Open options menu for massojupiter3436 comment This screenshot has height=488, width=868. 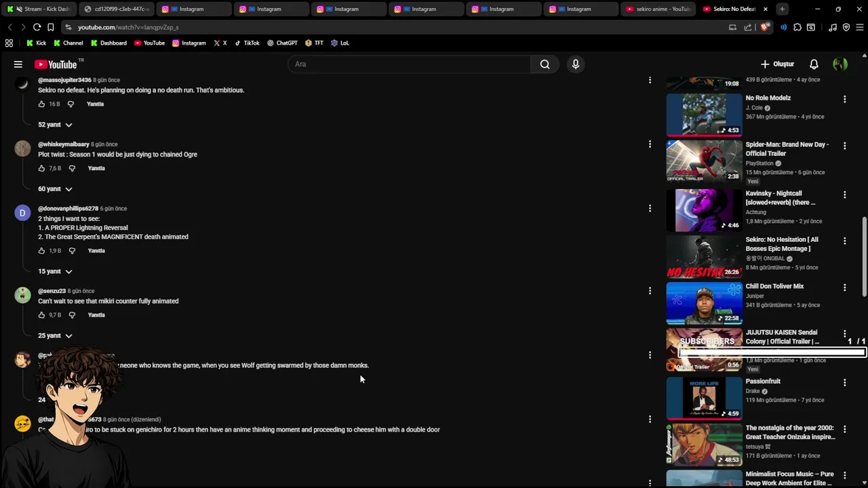pos(650,80)
